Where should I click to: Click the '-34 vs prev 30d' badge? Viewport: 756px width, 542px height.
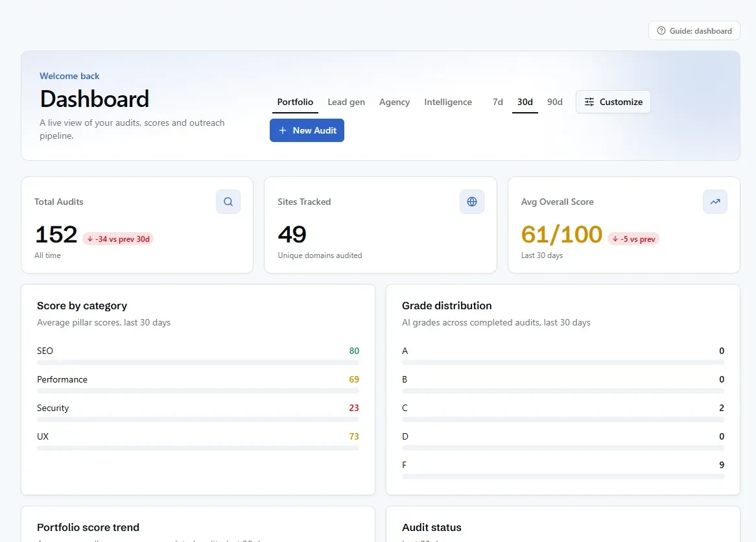(x=118, y=239)
